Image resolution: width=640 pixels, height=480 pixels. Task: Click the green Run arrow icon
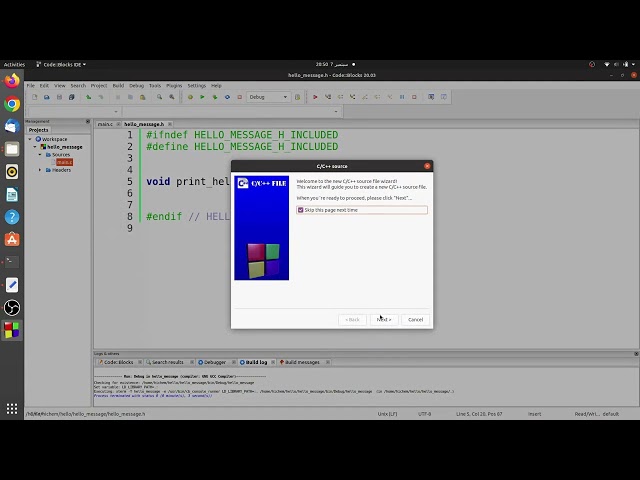coord(202,97)
